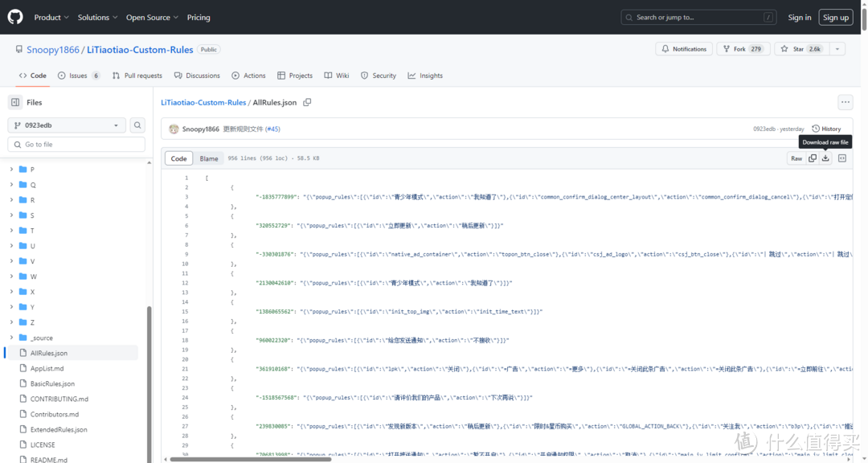The height and width of the screenshot is (463, 868).
Task: Expand the Z folder
Action: click(11, 322)
